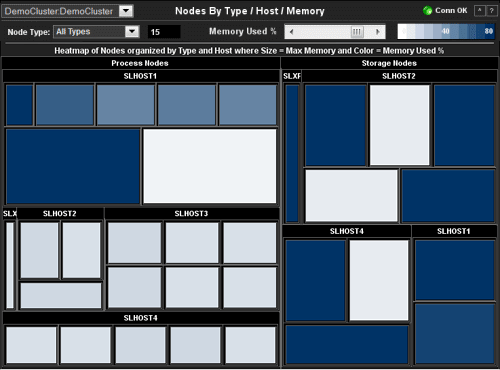Click the 'Memory Used %' label
500x370 pixels.
pyautogui.click(x=242, y=32)
